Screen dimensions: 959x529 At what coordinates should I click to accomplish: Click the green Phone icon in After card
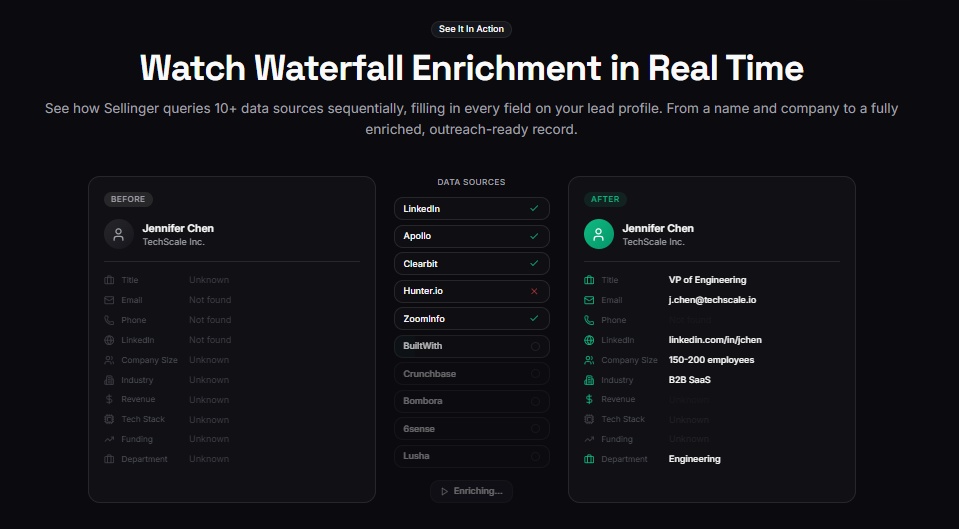click(x=589, y=320)
